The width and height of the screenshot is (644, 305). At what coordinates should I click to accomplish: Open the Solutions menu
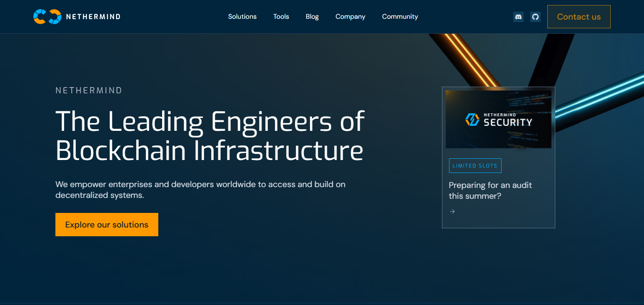[242, 17]
